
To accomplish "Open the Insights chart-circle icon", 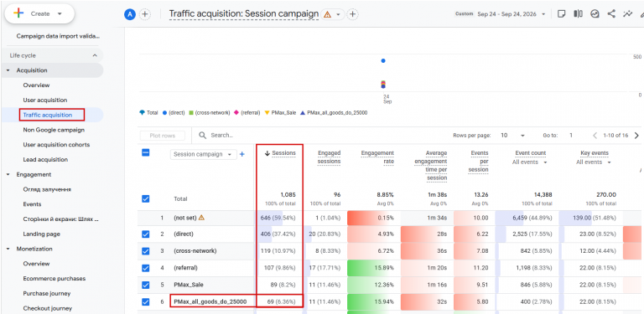I will coord(595,14).
